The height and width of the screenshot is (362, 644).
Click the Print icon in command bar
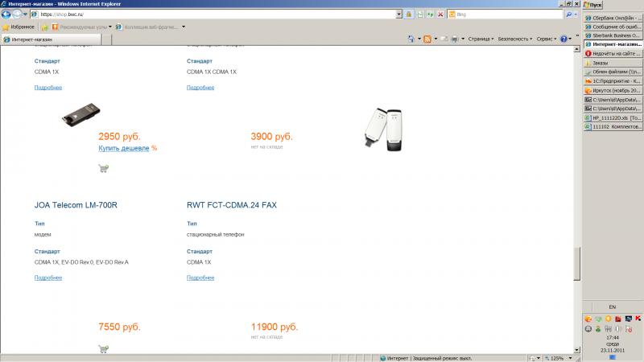(x=455, y=39)
